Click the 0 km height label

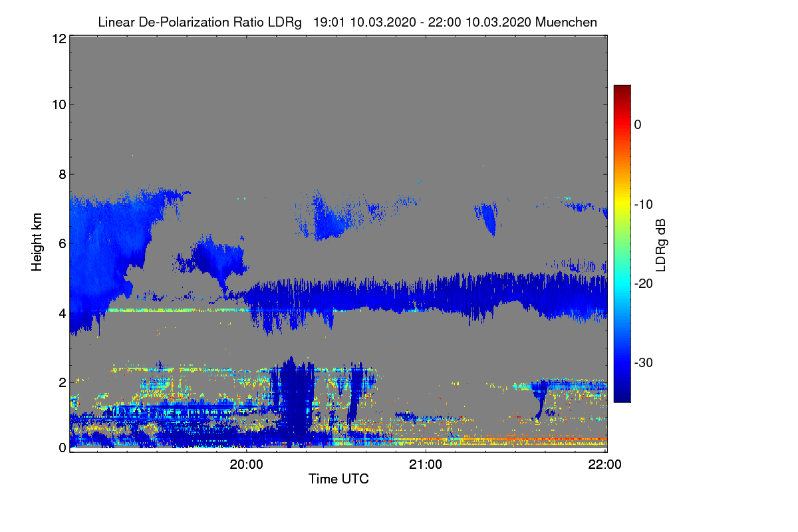[x=62, y=448]
